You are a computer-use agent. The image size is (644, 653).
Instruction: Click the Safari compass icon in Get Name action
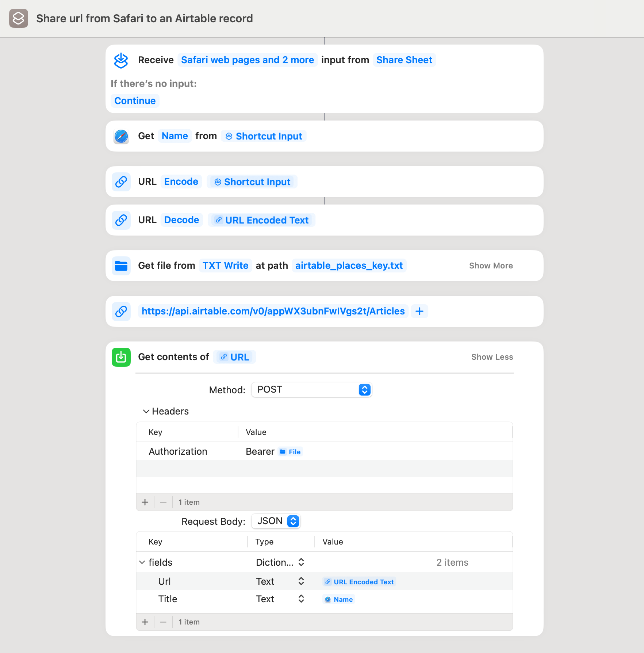(121, 136)
